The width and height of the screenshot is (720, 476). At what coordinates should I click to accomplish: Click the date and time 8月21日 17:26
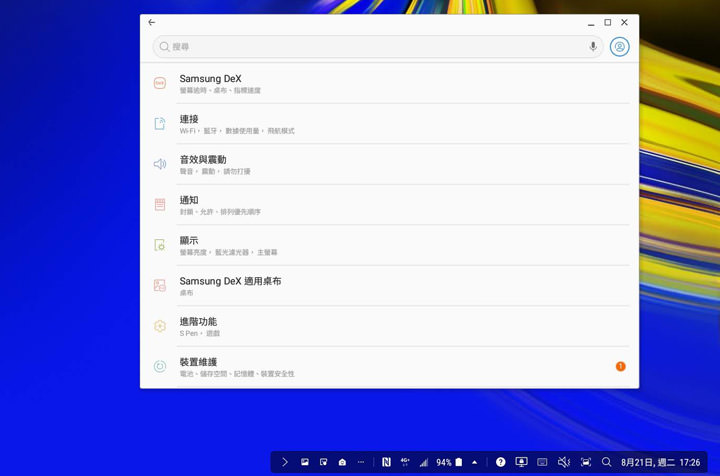[660, 462]
